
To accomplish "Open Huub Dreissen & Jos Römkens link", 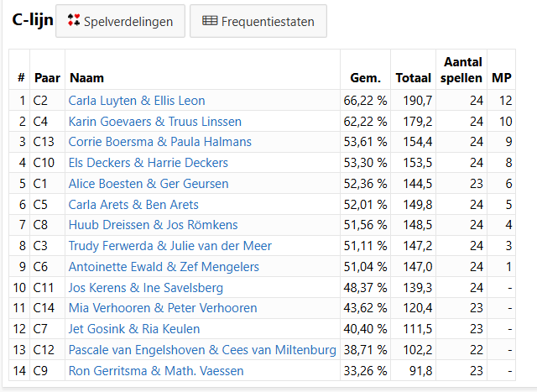I will click(x=153, y=225).
